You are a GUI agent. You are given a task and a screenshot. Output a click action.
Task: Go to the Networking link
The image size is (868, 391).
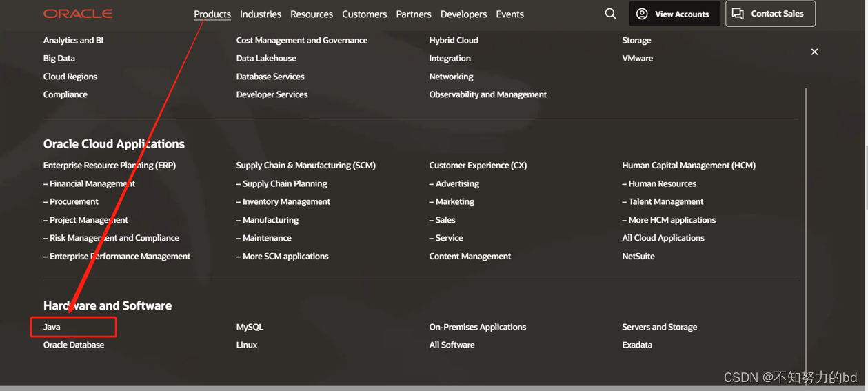452,77
